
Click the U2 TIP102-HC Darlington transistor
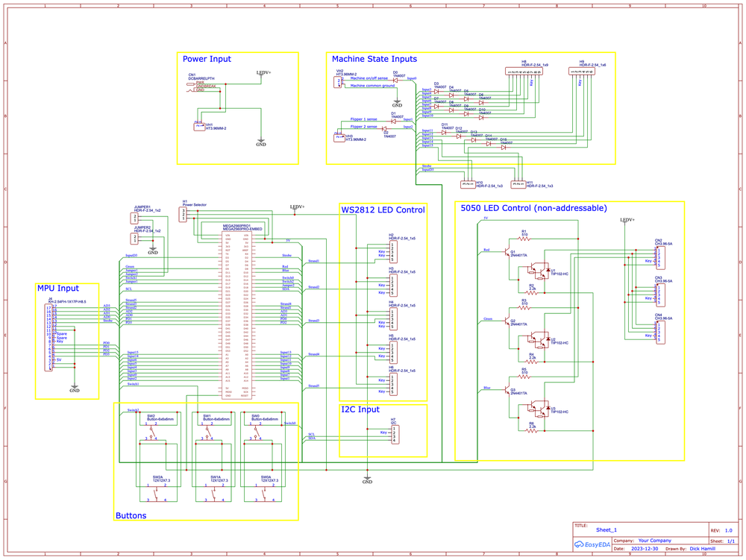(538, 341)
